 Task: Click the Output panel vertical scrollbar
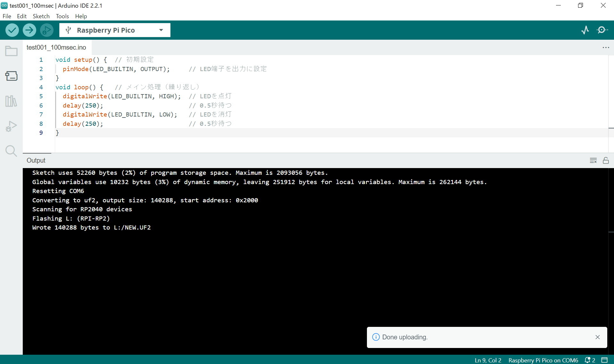[611, 261]
